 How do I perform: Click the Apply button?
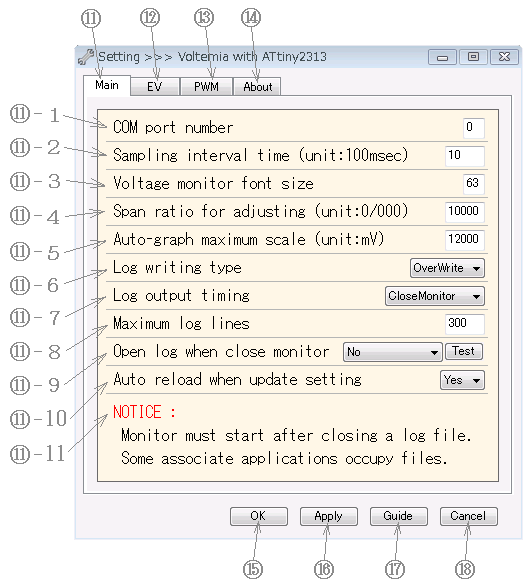329,516
